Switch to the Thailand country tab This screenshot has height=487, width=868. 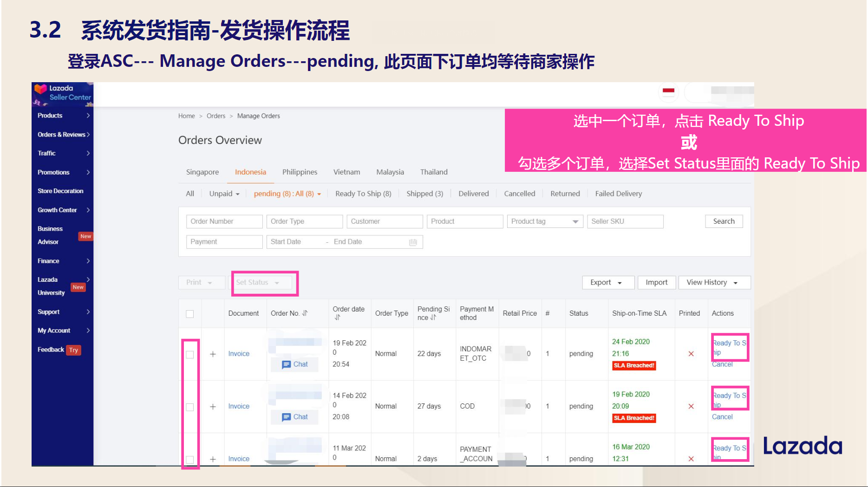(434, 172)
